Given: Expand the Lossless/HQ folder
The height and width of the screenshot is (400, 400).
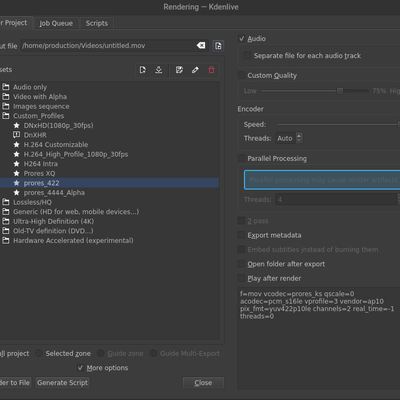Looking at the screenshot, I should (x=6, y=202).
